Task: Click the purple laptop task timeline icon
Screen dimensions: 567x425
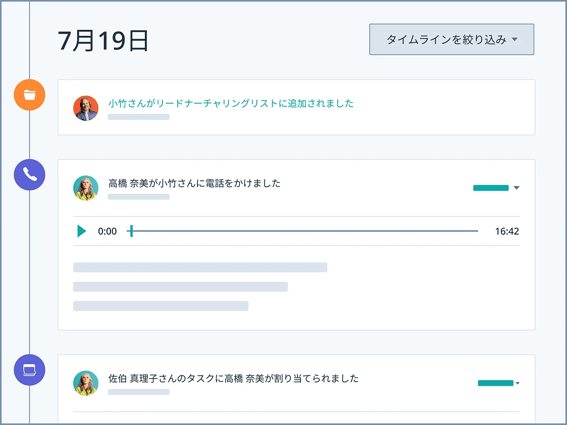Action: (30, 370)
